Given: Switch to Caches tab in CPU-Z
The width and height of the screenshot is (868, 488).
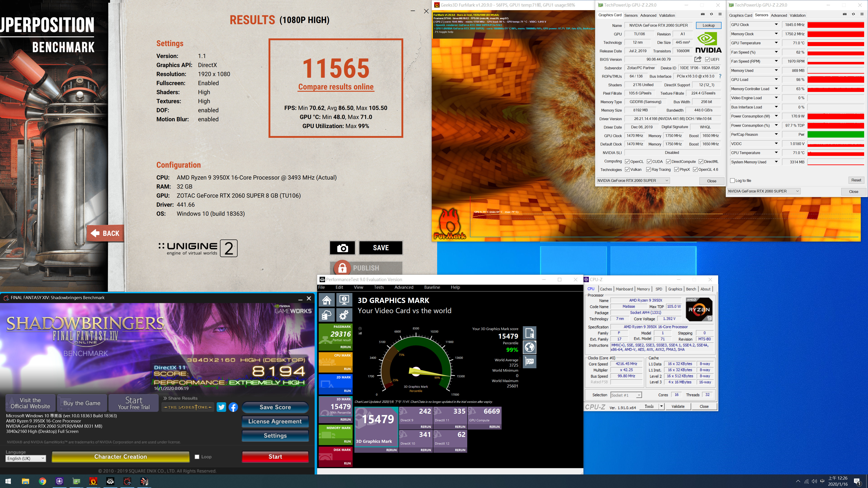Looking at the screenshot, I should click(x=606, y=289).
